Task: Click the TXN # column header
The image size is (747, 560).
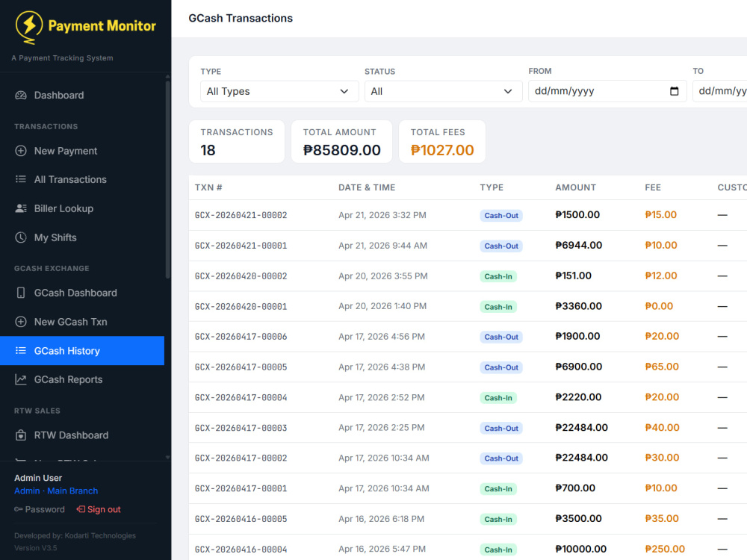Action: pos(208,187)
